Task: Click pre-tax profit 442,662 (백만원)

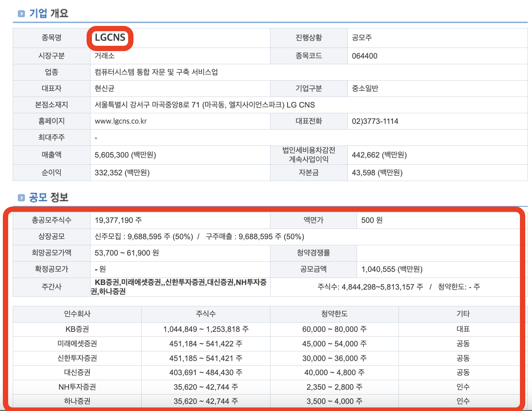Action: click(x=379, y=155)
